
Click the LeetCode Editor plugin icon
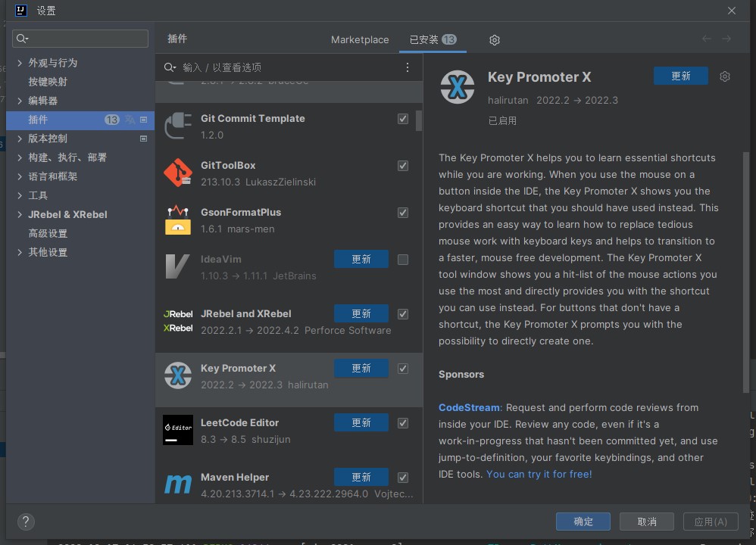tap(178, 430)
